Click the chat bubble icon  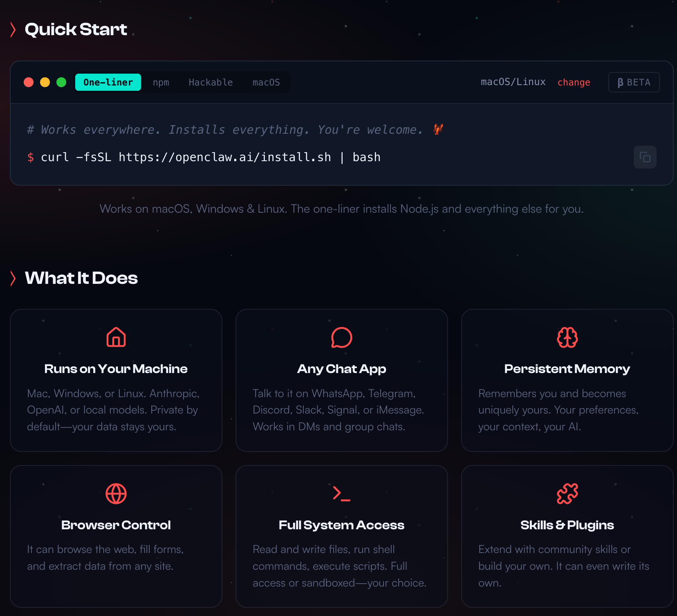click(341, 337)
